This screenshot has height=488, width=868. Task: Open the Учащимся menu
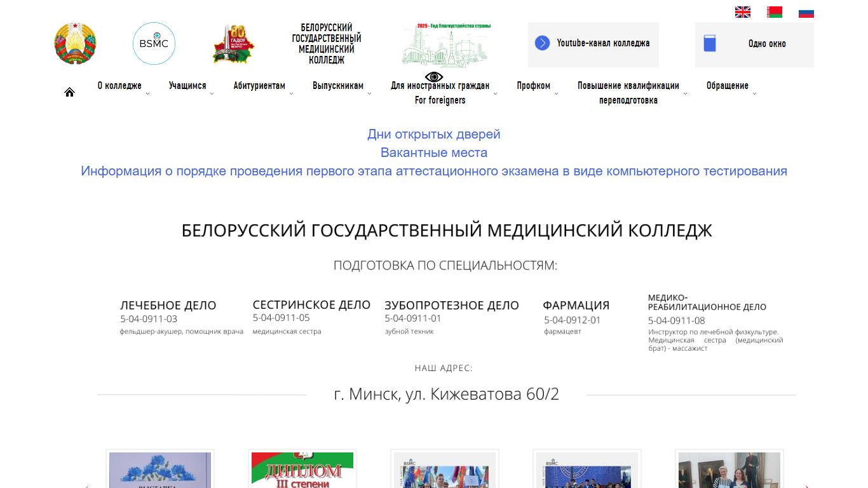point(187,86)
